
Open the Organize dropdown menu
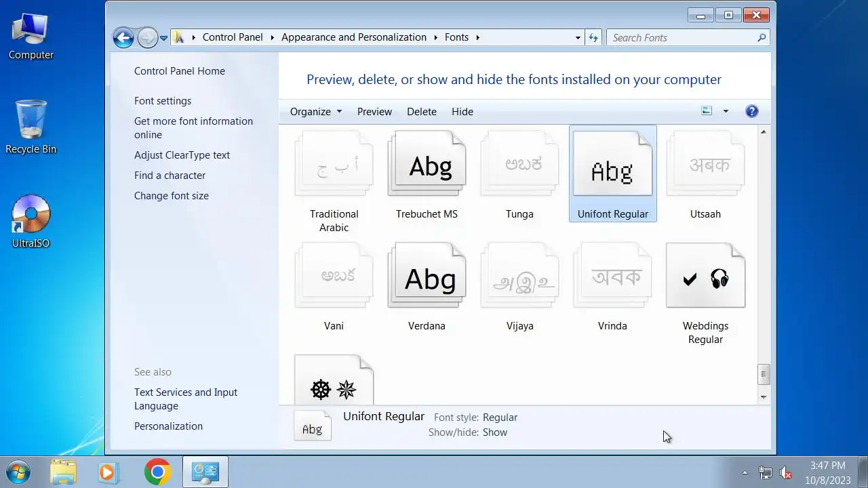pos(316,111)
